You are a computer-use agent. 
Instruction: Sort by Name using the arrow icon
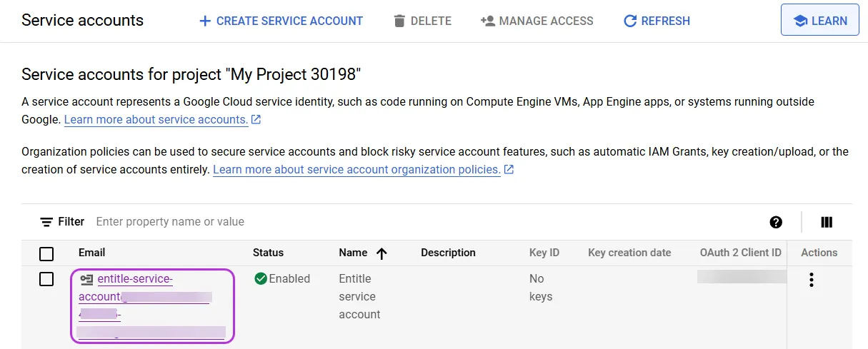[x=381, y=253]
